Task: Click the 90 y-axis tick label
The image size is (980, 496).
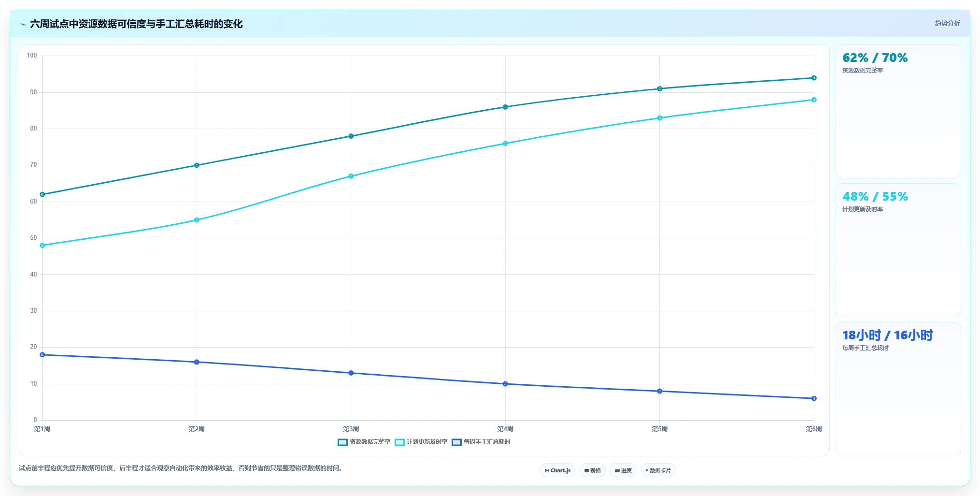Action: tap(33, 92)
